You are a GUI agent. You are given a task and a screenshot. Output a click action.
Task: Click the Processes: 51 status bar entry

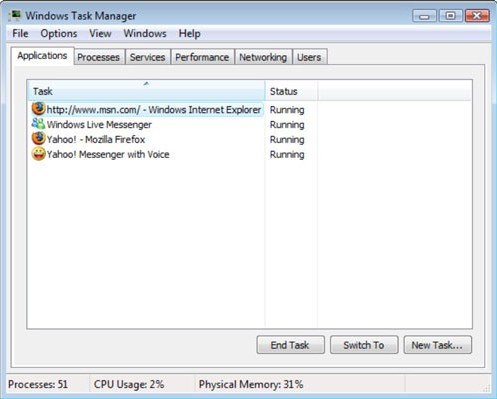pyautogui.click(x=38, y=384)
